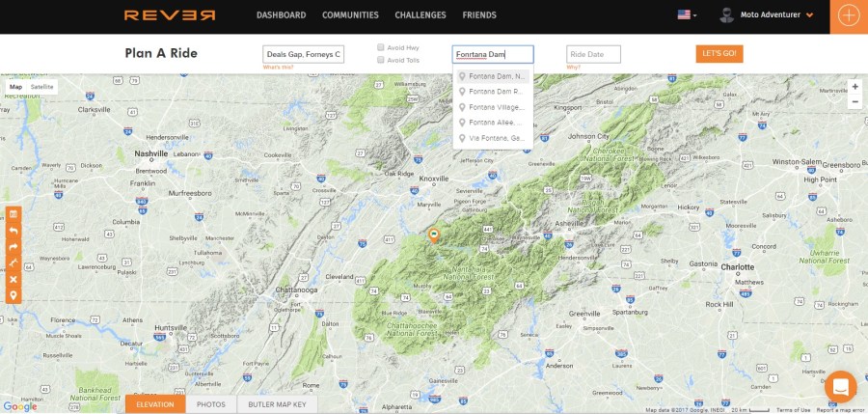This screenshot has height=414, width=868.
Task: Click the Why? link under Ride Date
Action: 574,68
